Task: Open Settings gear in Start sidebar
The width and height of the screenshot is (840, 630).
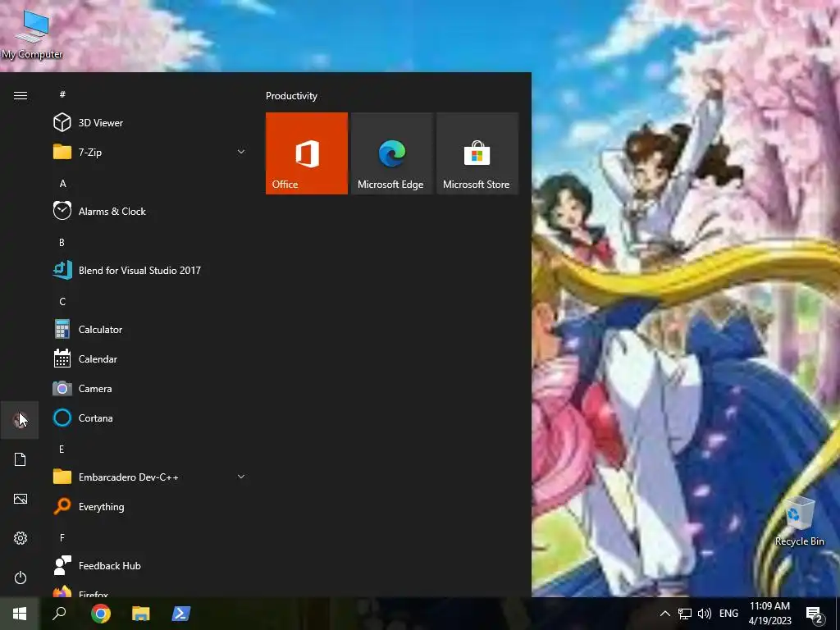Action: point(20,538)
